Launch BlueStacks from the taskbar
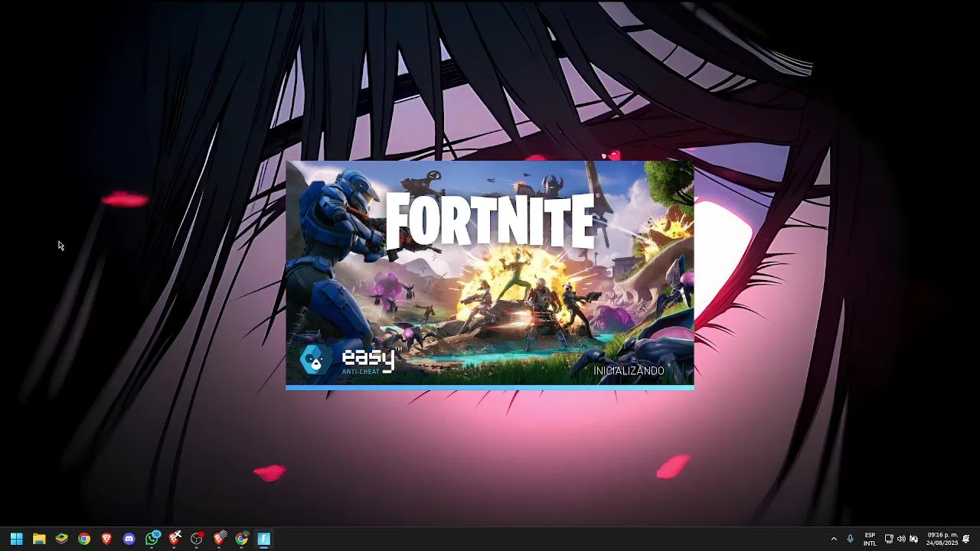 coord(61,539)
